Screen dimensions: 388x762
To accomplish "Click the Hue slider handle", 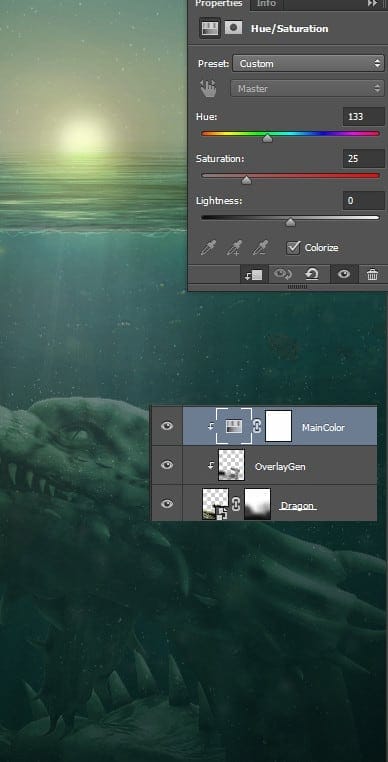I will pos(267,139).
